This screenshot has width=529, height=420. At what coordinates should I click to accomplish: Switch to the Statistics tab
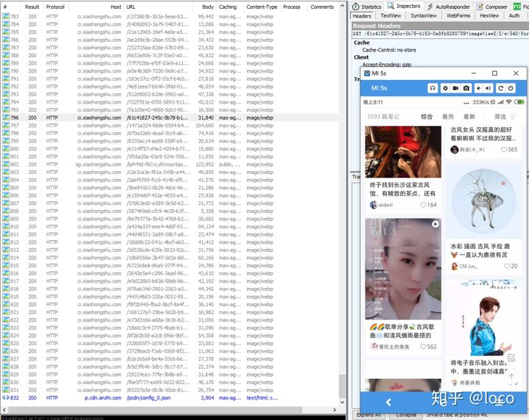(367, 7)
